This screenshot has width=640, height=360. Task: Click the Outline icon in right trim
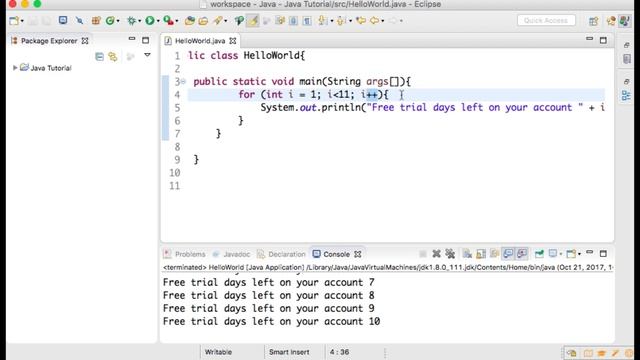pyautogui.click(x=626, y=96)
